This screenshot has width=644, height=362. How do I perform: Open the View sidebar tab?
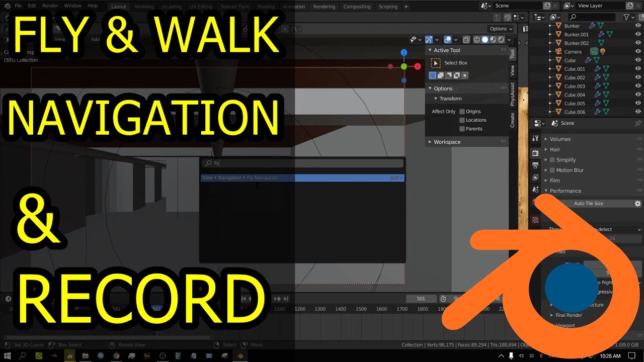(x=513, y=71)
